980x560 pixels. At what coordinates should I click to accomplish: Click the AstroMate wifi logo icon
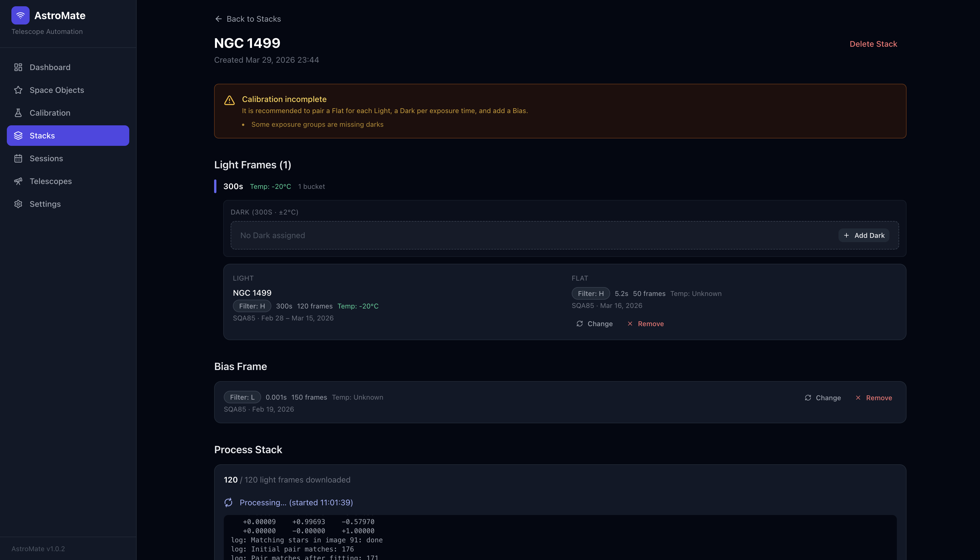20,15
